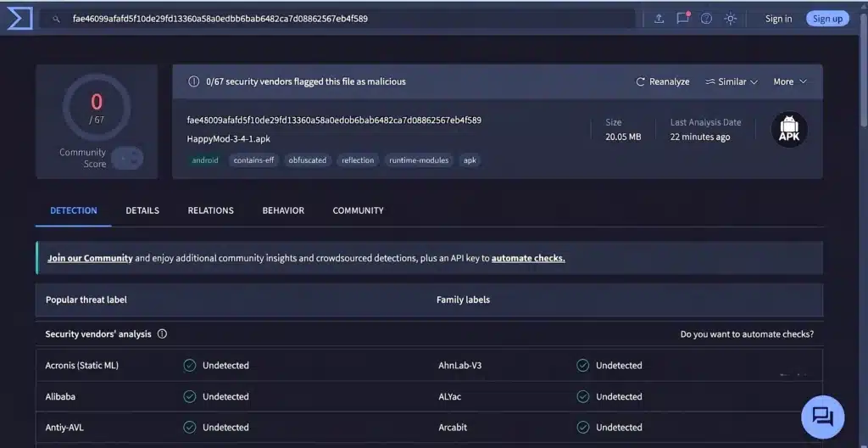Image resolution: width=868 pixels, height=448 pixels.
Task: Expand the More dropdown
Action: point(790,81)
